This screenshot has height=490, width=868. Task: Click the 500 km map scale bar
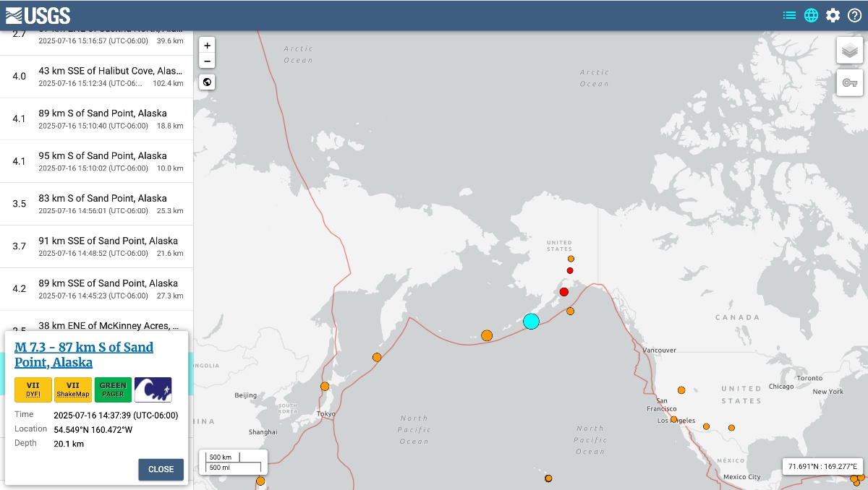221,457
